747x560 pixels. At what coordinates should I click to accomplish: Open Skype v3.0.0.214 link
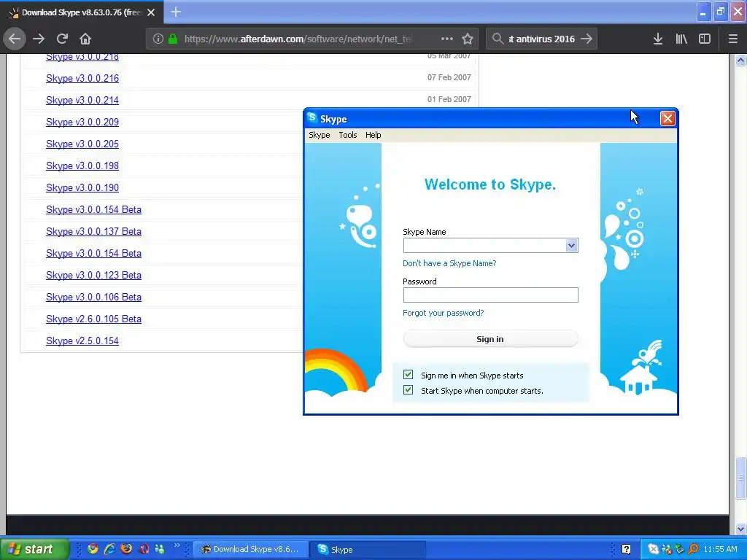pyautogui.click(x=82, y=101)
